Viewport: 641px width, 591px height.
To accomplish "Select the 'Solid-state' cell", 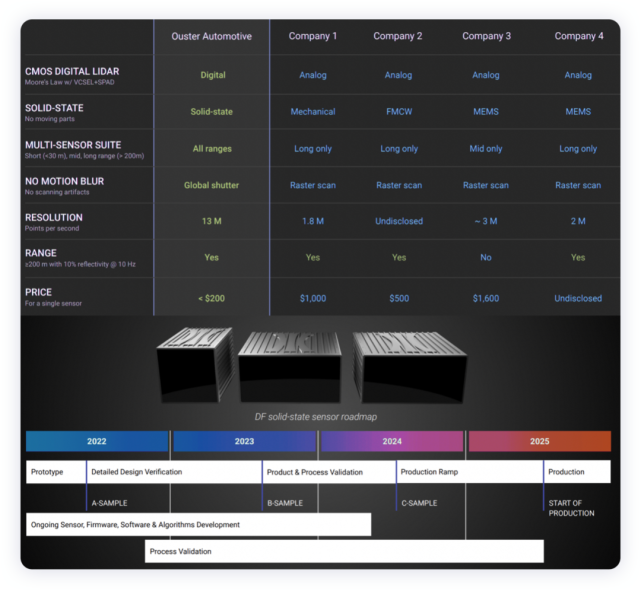I will click(x=211, y=112).
